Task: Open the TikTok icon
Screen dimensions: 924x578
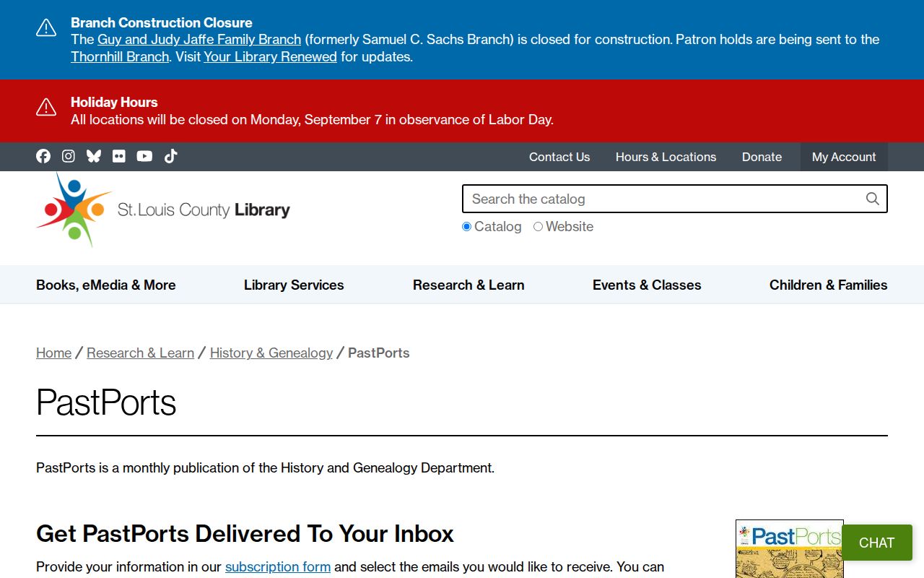Action: click(170, 156)
